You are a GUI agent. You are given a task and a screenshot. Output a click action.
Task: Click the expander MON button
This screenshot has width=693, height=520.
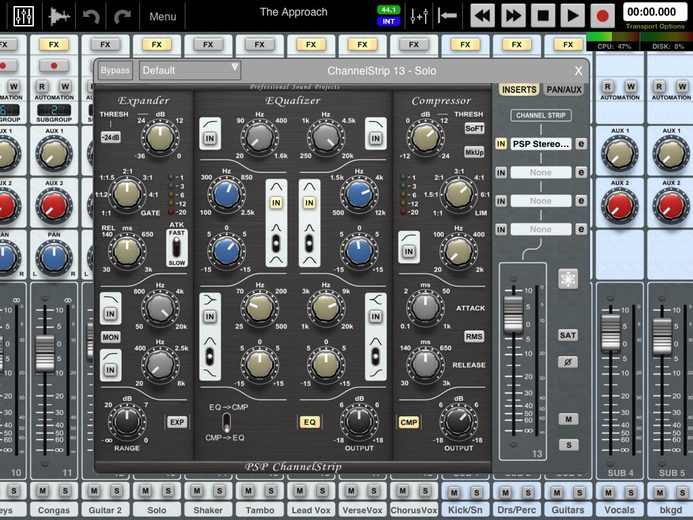pos(110,338)
